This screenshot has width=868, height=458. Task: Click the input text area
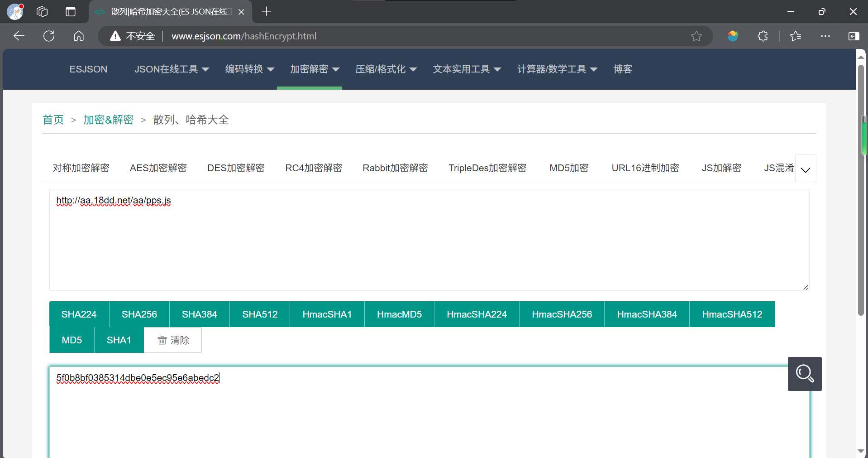[x=429, y=240]
